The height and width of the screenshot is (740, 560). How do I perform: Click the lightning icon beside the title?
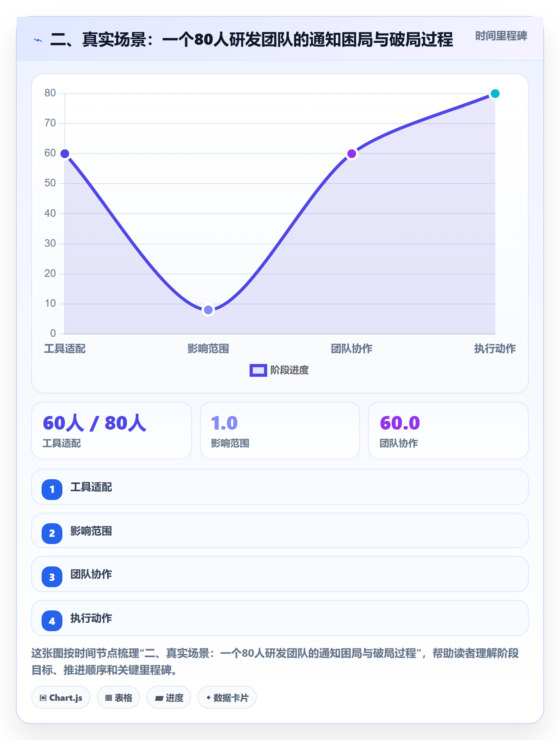pos(38,40)
